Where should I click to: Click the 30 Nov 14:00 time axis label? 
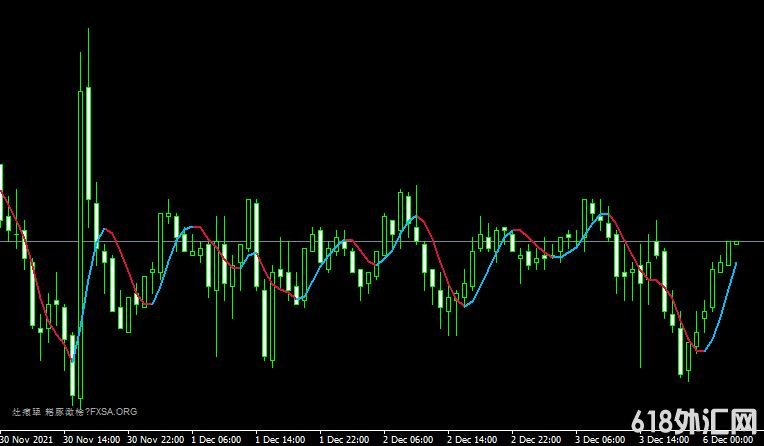click(92, 439)
